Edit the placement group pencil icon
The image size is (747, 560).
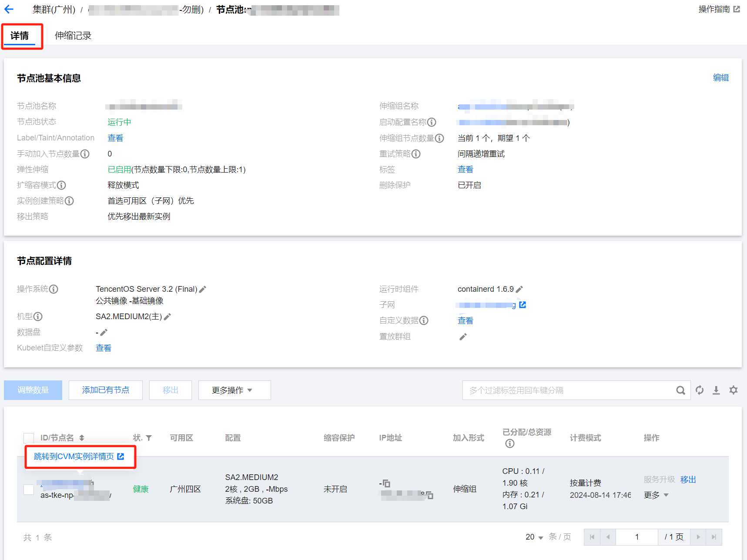point(463,337)
